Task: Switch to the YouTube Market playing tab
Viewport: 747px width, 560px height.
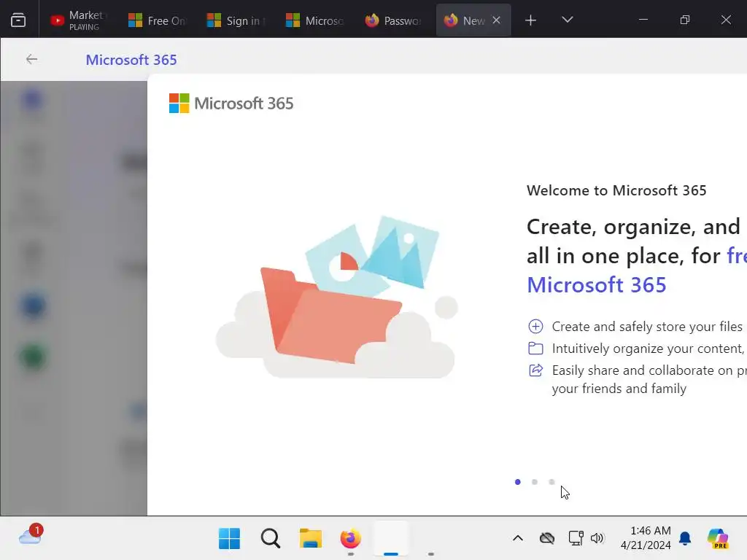Action: (79, 20)
